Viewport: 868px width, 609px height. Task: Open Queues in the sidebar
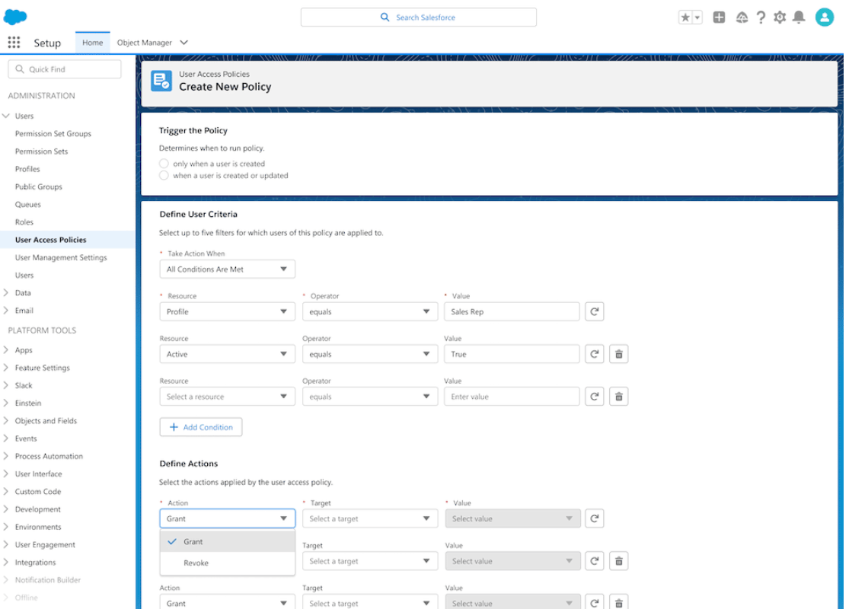click(x=28, y=204)
